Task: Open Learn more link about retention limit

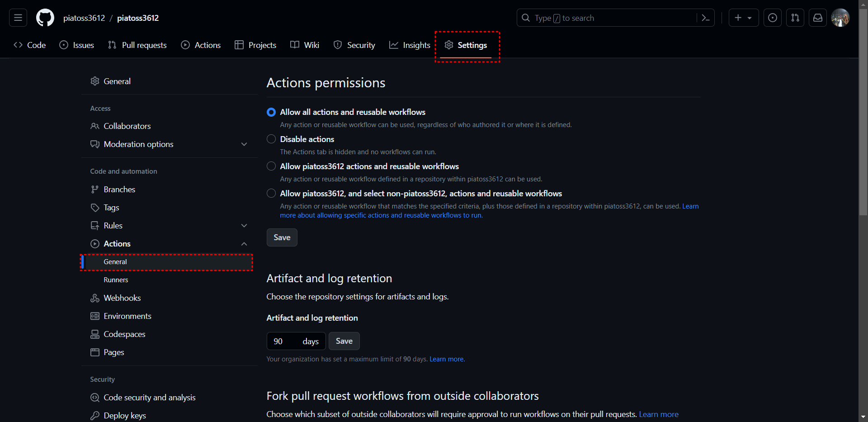Action: tap(447, 359)
